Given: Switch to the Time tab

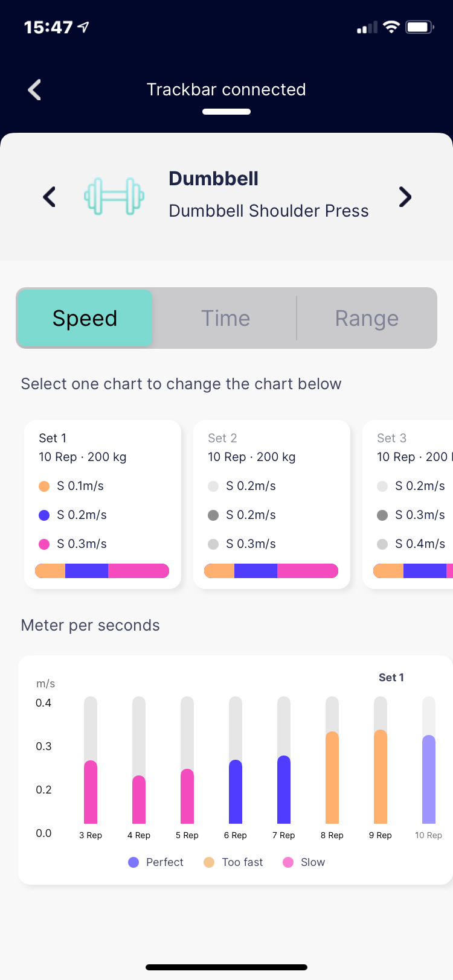Looking at the screenshot, I should (x=225, y=318).
